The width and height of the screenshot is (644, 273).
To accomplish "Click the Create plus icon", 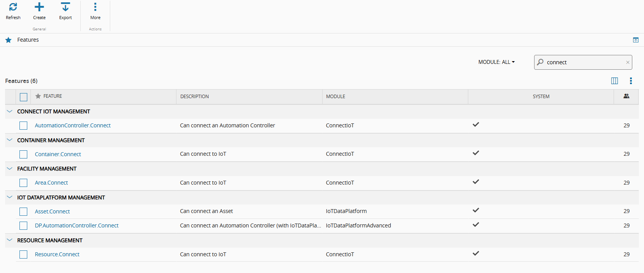I will point(39,7).
